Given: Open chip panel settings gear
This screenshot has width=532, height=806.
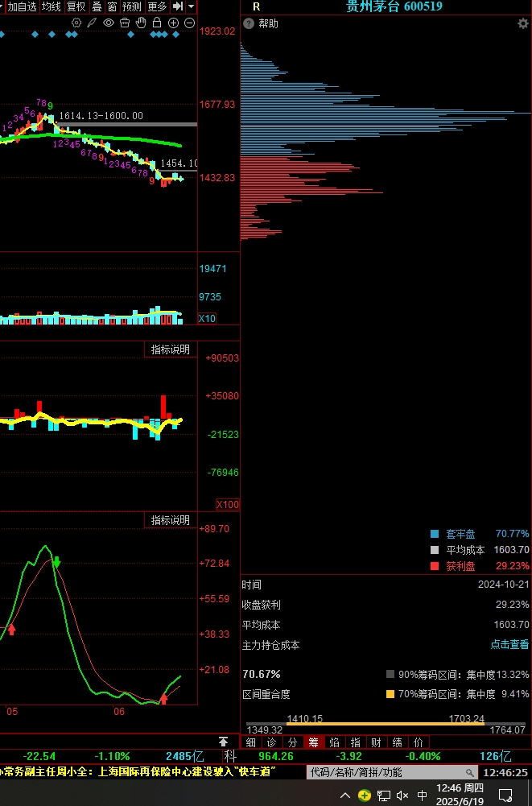Looking at the screenshot, I should pyautogui.click(x=523, y=23).
